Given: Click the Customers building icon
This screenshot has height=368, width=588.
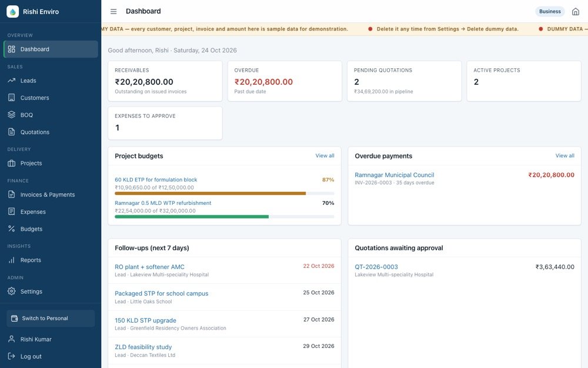Looking at the screenshot, I should point(12,98).
